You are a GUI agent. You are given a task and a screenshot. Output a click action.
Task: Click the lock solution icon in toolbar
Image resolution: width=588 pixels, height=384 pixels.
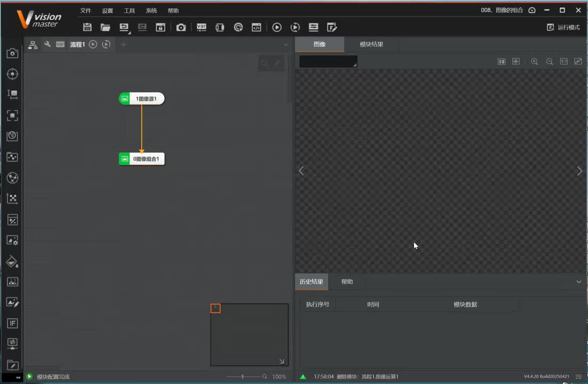coord(161,27)
